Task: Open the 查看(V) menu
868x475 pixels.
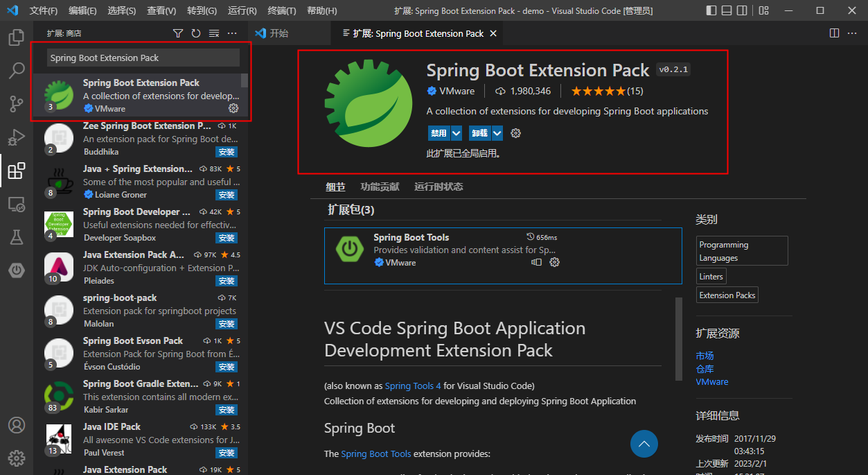Action: pos(162,11)
